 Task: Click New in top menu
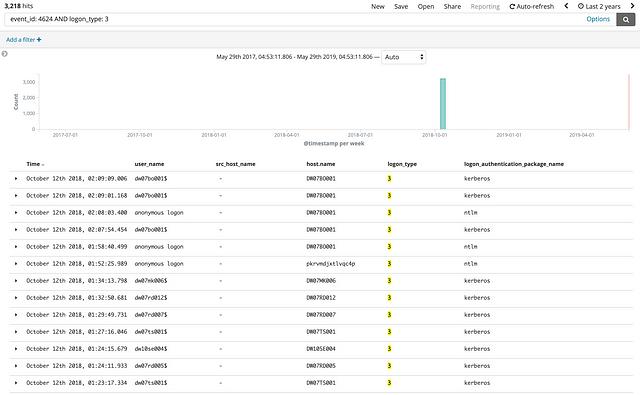coord(378,7)
